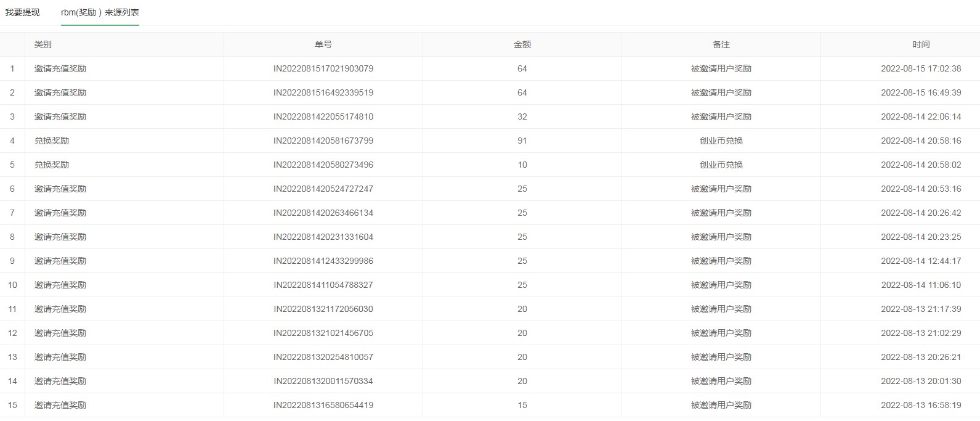
Task: Select order number IN2022081420263466134
Action: click(x=323, y=213)
